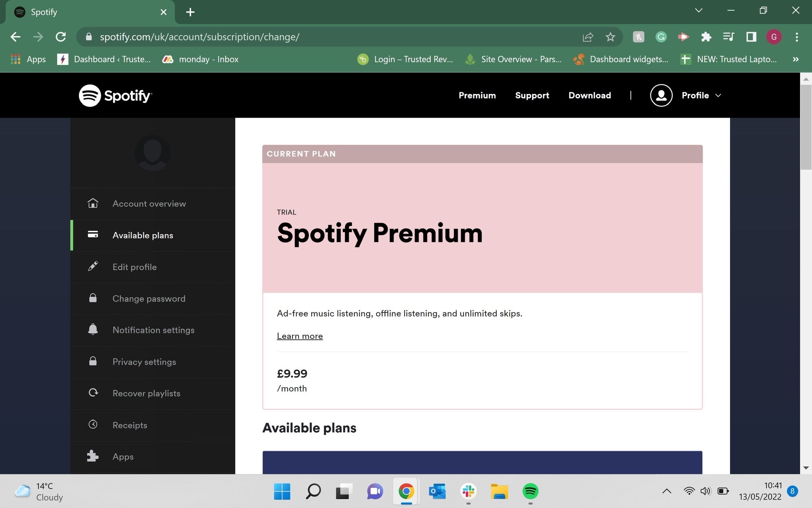Open Notification settings in the sidebar
This screenshot has width=812, height=508.
[x=153, y=330]
